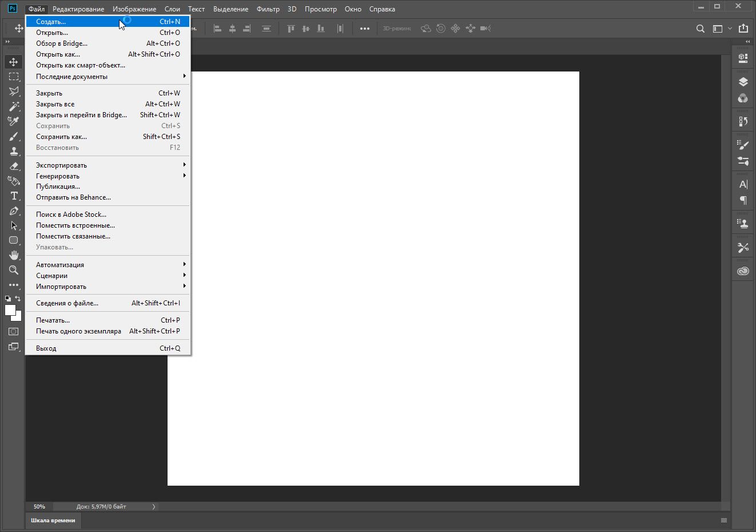
Task: Select the Path Selection tool
Action: [14, 225]
